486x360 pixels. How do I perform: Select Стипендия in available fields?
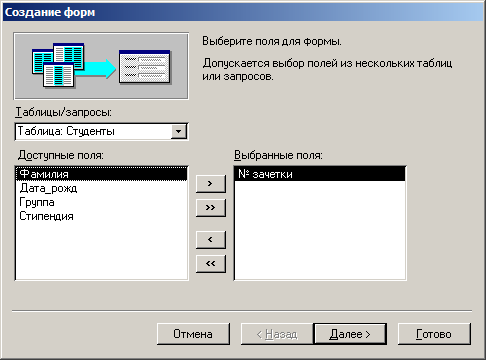(101, 216)
